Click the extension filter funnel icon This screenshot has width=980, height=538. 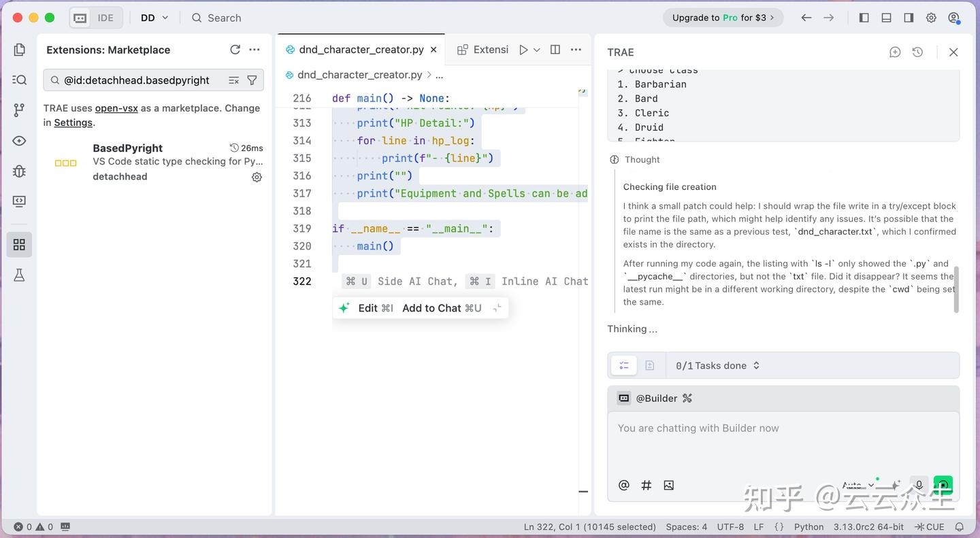252,80
